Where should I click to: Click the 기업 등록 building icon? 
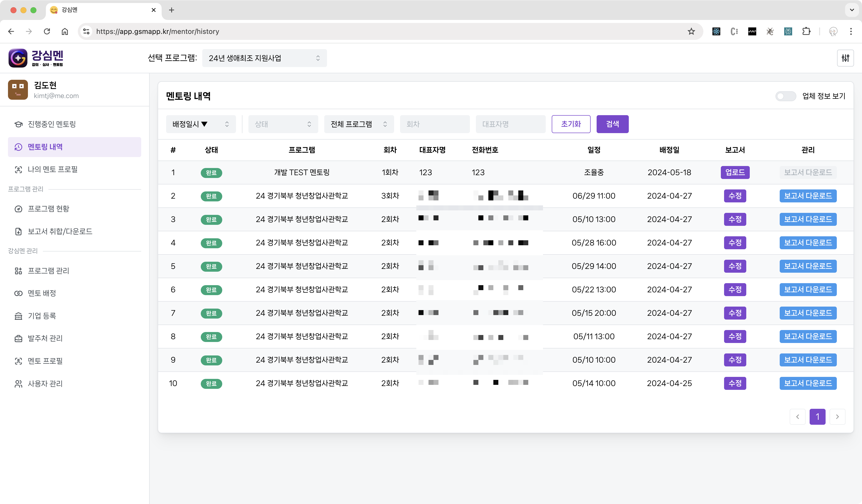(x=18, y=316)
